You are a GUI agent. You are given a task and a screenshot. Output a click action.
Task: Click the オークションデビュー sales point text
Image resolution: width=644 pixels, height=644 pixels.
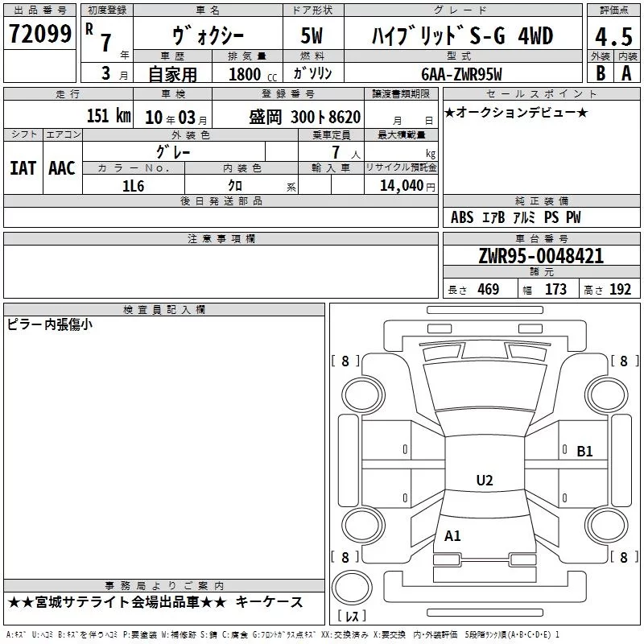click(x=515, y=112)
